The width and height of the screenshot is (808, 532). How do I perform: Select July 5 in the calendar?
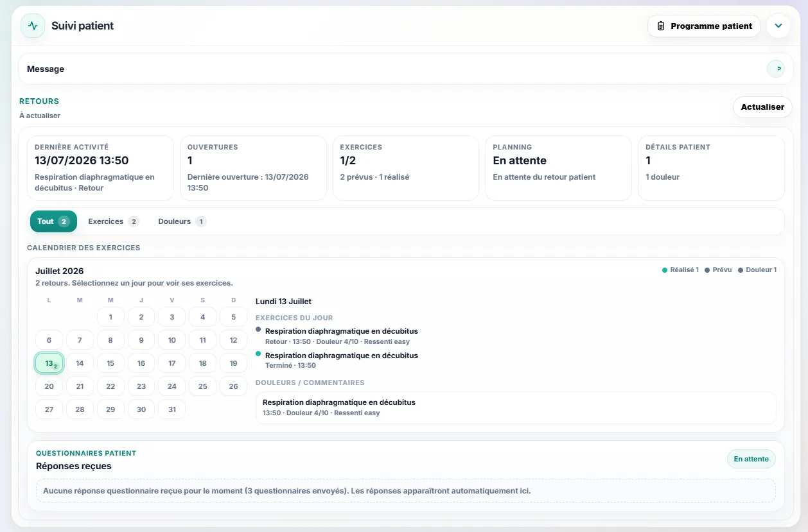pos(234,317)
